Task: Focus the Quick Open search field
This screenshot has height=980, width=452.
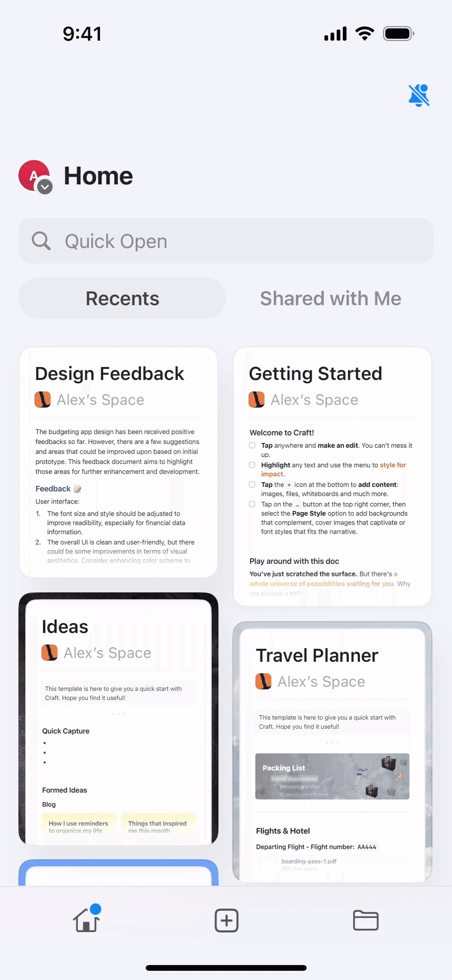Action: [226, 241]
